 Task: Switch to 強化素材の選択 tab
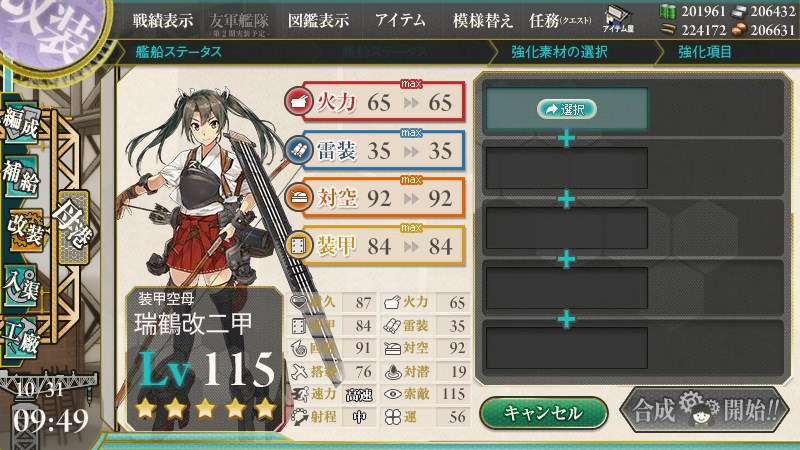click(559, 52)
